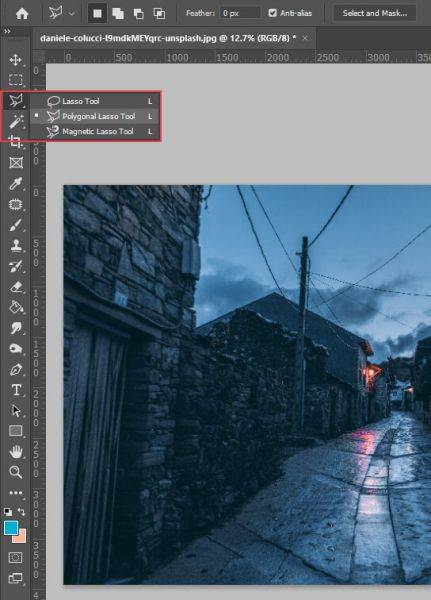Select the Frame tool
Image resolution: width=431 pixels, height=600 pixels.
(x=16, y=163)
